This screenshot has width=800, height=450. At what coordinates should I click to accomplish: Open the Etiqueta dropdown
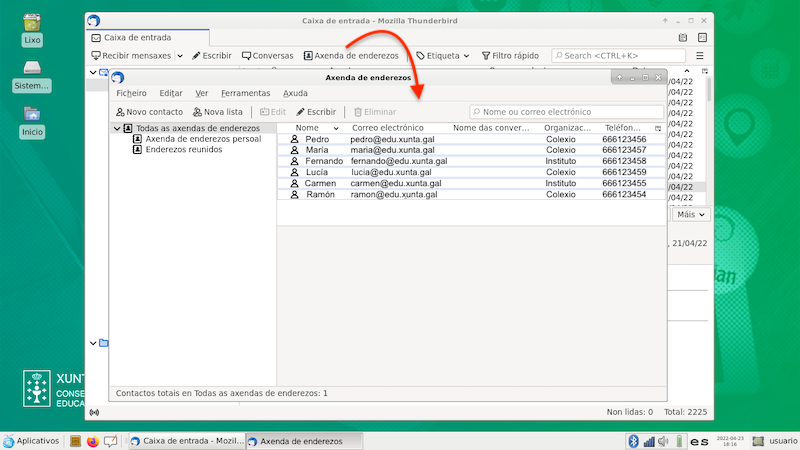pos(442,56)
